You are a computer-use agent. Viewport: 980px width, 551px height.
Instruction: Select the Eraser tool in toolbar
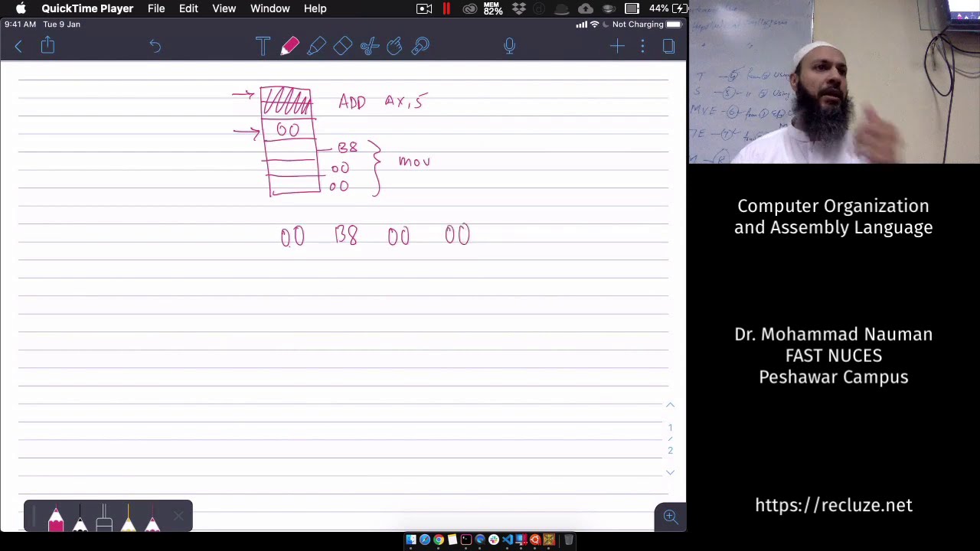pyautogui.click(x=342, y=47)
